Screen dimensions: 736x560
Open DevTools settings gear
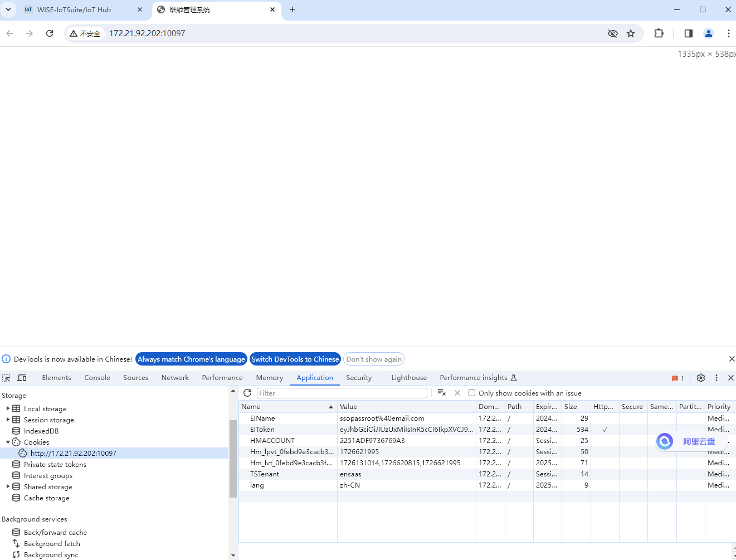pyautogui.click(x=701, y=378)
